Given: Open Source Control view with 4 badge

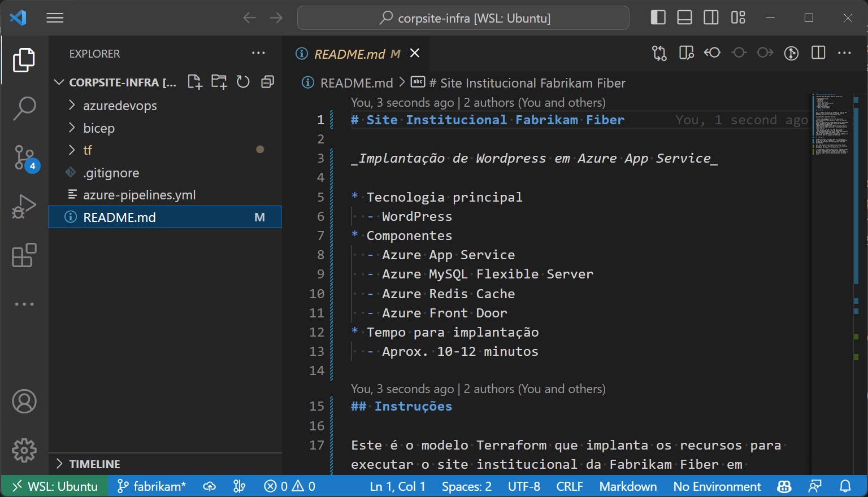Looking at the screenshot, I should click(x=25, y=158).
